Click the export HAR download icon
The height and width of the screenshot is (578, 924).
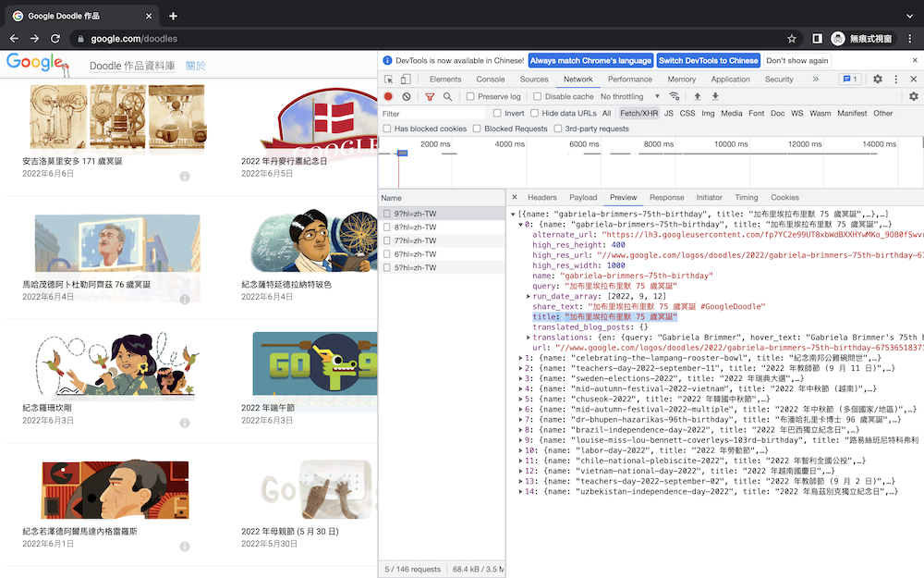coord(715,96)
